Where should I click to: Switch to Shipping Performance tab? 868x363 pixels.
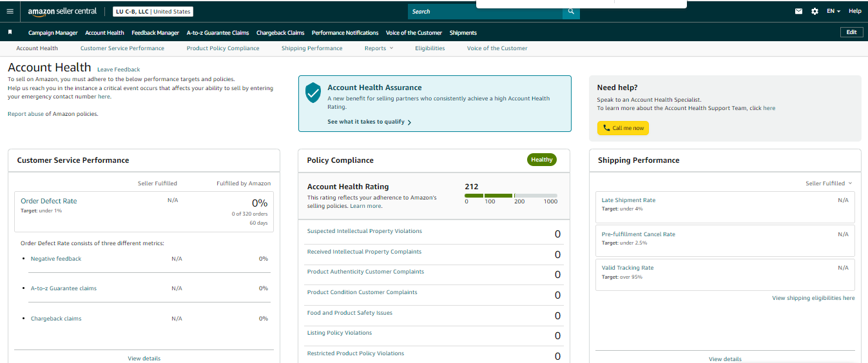point(312,48)
